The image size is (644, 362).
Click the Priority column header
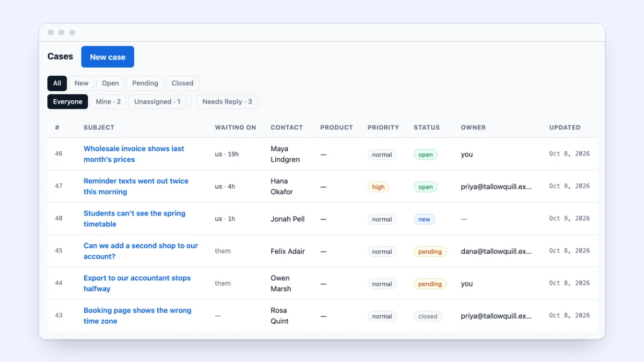383,128
